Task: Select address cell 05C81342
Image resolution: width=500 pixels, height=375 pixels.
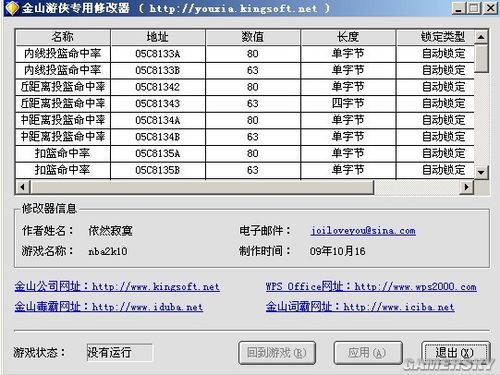Action: pyautogui.click(x=158, y=87)
